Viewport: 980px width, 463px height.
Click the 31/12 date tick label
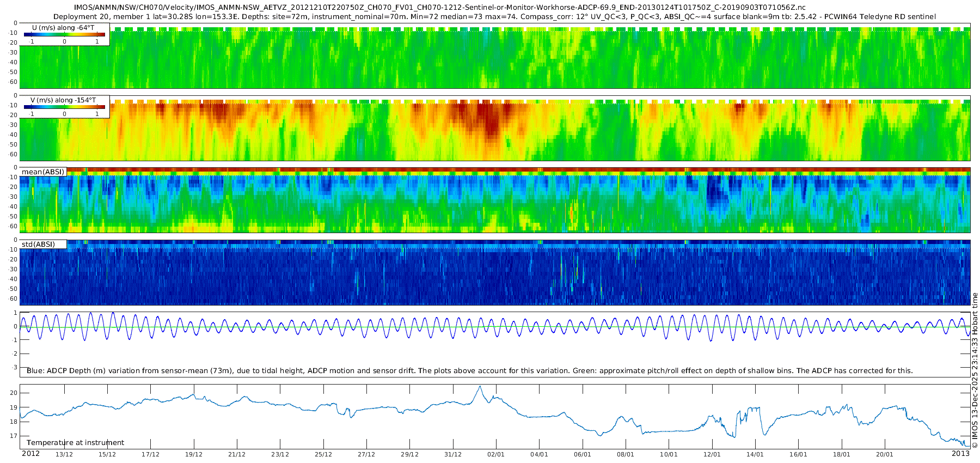pyautogui.click(x=452, y=455)
